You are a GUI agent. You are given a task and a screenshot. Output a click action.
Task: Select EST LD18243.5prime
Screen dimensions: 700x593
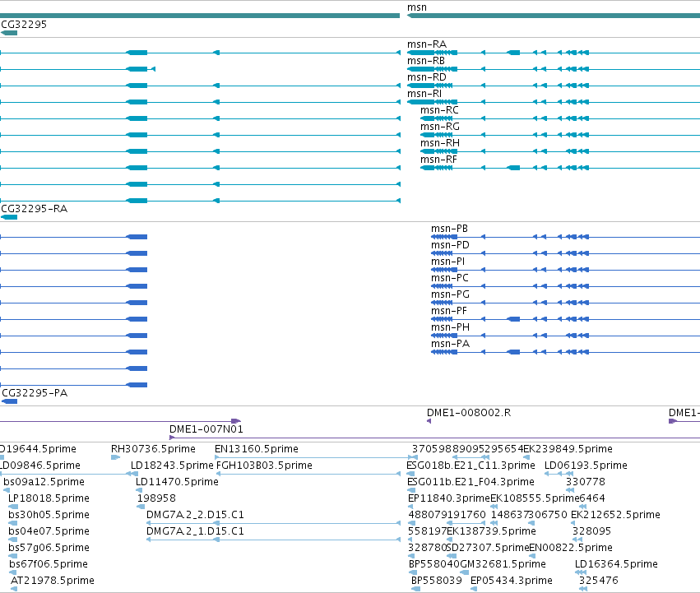[172, 466]
